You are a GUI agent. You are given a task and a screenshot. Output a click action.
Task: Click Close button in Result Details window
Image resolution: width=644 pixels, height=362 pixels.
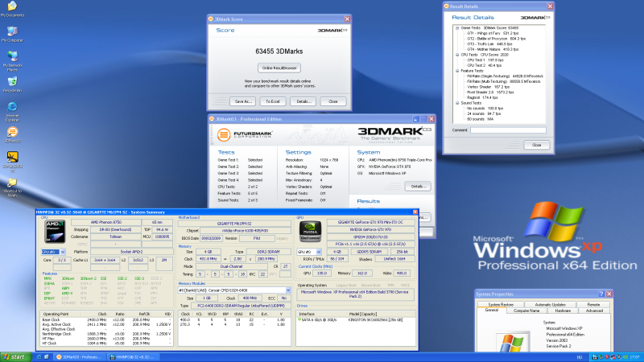[536, 145]
